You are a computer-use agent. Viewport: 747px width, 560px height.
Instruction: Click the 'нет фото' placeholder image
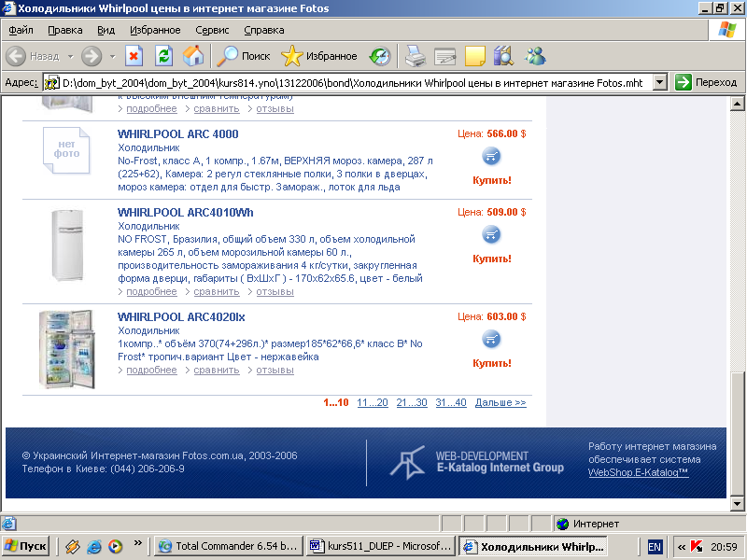(x=66, y=150)
